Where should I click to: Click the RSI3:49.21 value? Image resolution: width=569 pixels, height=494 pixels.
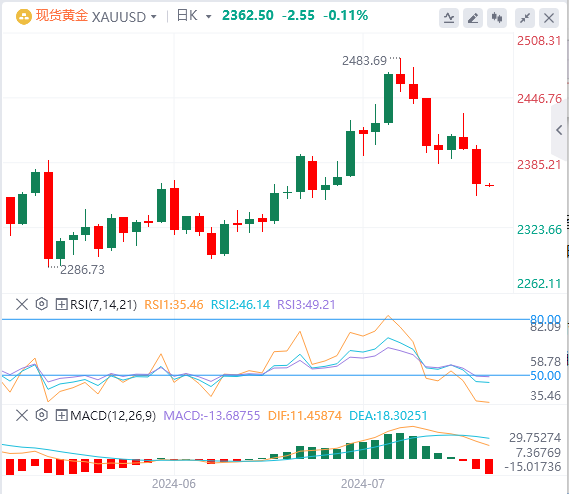[x=306, y=305]
